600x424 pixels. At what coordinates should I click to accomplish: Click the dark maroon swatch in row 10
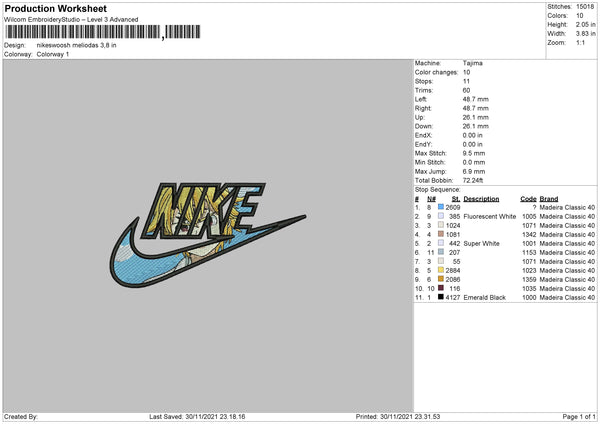click(441, 288)
